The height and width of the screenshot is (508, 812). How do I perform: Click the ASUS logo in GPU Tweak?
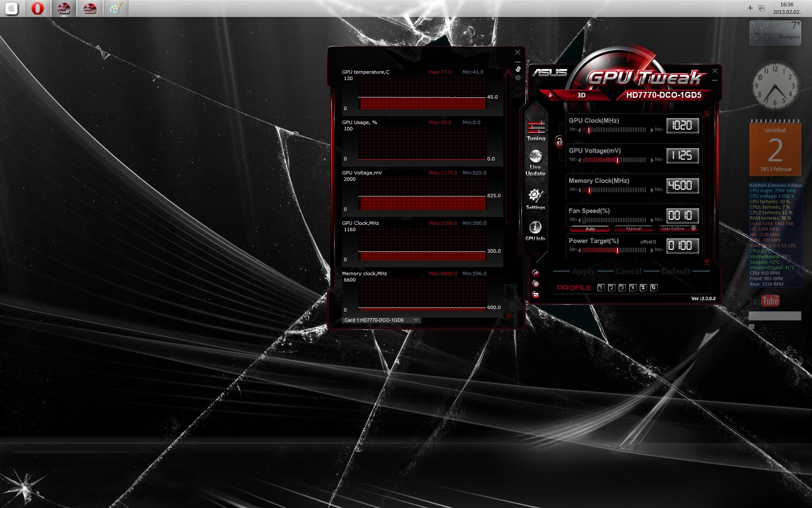[x=549, y=72]
